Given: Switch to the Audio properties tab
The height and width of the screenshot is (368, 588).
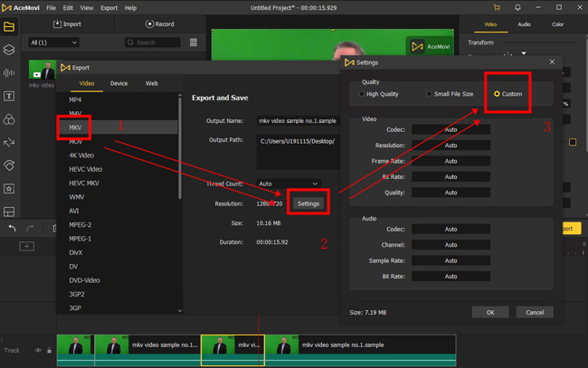Looking at the screenshot, I should pyautogui.click(x=524, y=24).
